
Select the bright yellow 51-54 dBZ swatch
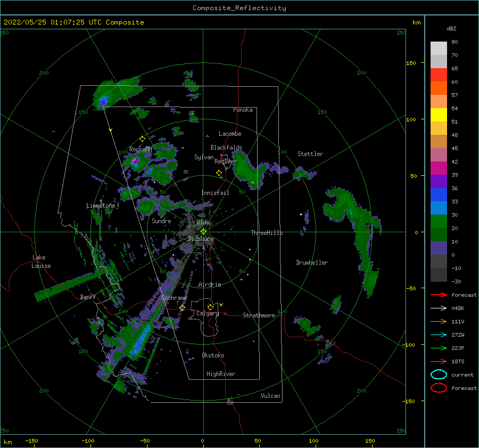coord(439,115)
